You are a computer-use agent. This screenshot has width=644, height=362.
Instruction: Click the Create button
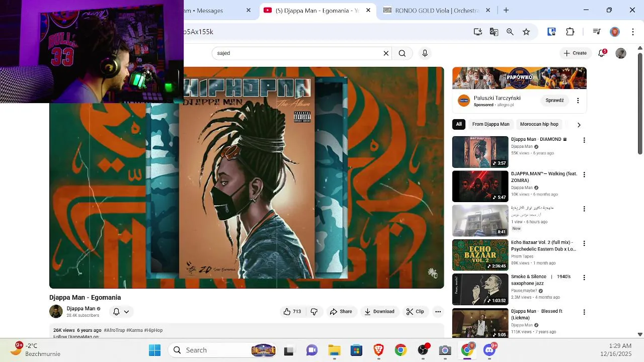[x=575, y=53]
